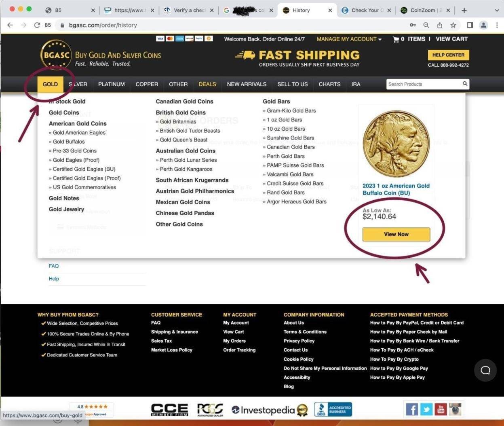Open South African Krugerrands link

[x=192, y=180]
